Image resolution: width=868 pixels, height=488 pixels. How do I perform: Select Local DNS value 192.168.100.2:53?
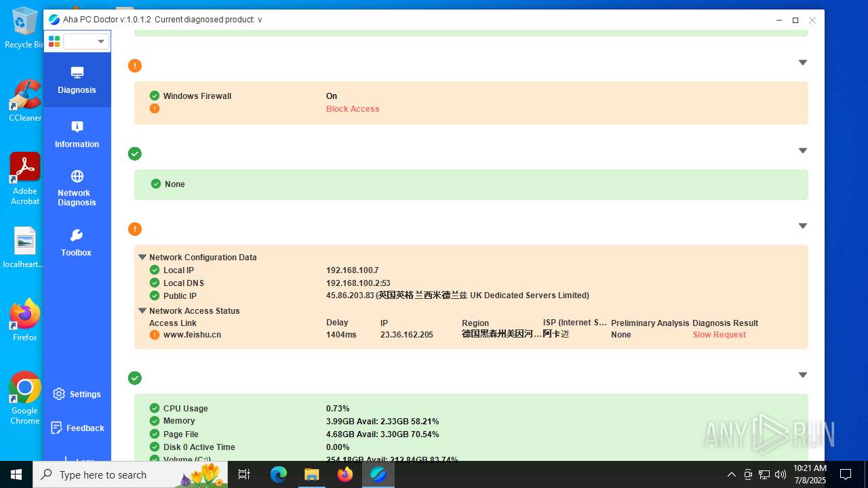358,283
